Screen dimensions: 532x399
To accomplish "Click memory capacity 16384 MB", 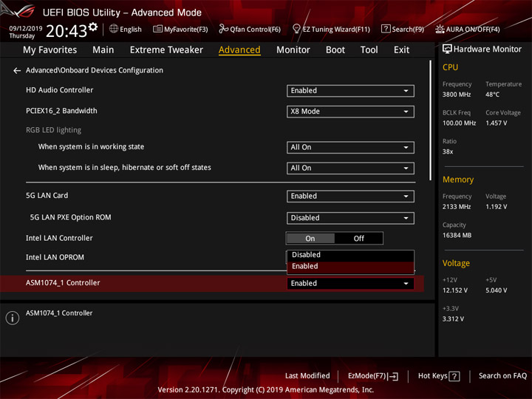I will click(x=457, y=236).
